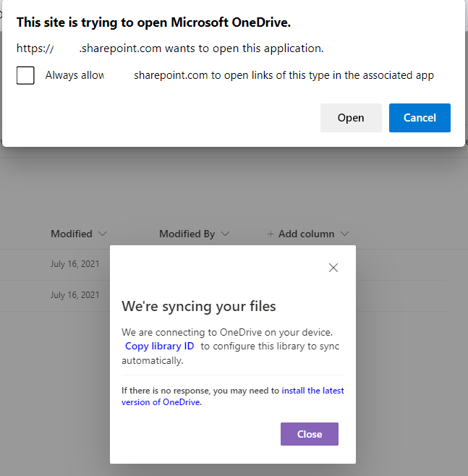Expand the Modified column chevron

tap(103, 234)
